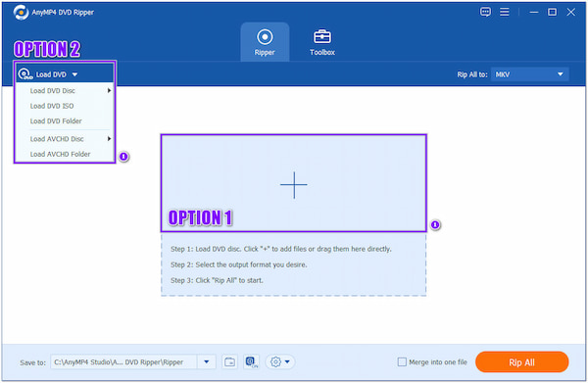Switch to the Ripper tab

click(265, 42)
